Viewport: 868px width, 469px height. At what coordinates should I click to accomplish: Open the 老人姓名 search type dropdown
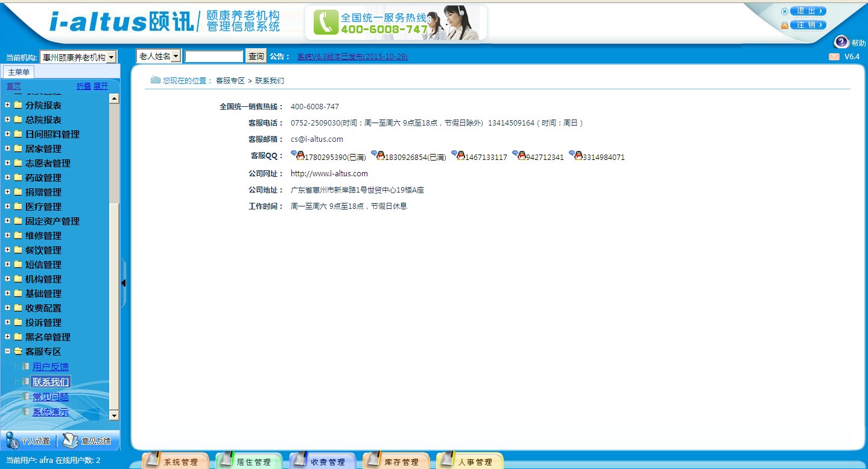tap(176, 56)
